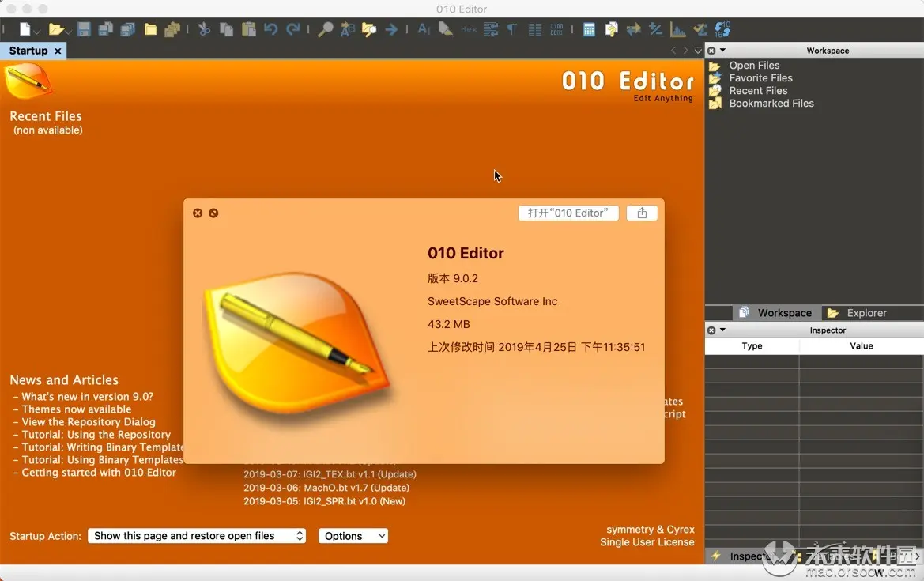Click the Save As toolbar icon

coord(105,29)
